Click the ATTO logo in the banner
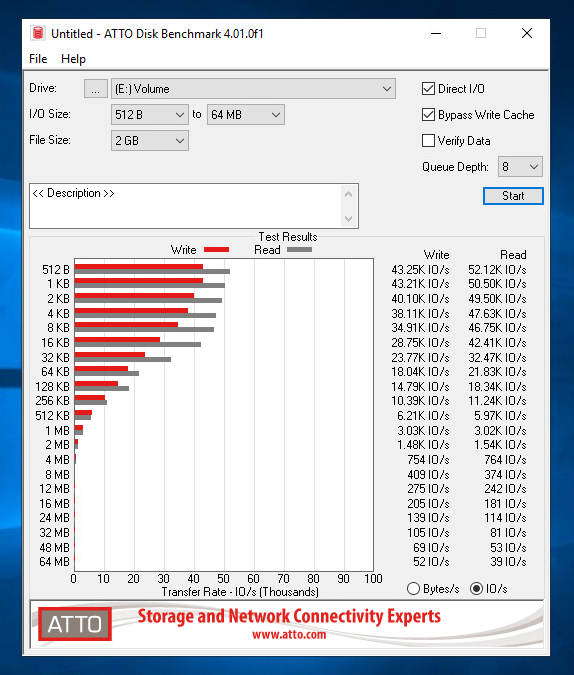The width and height of the screenshot is (574, 675). click(x=75, y=624)
